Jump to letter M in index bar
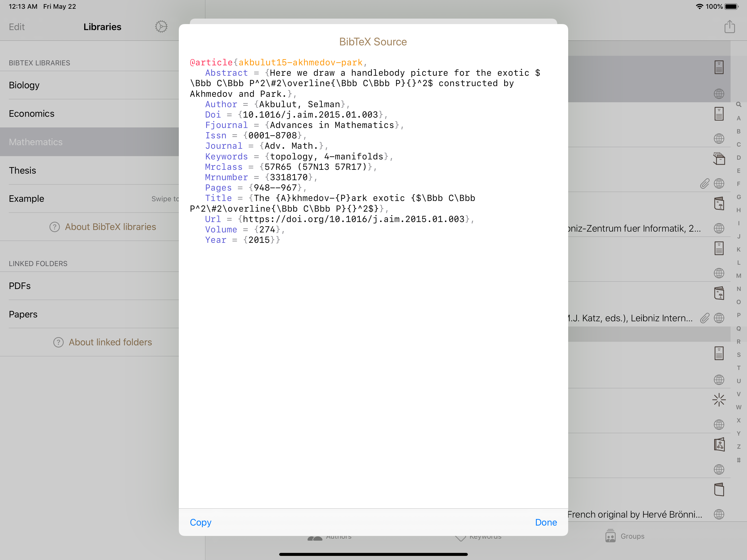Image resolution: width=747 pixels, height=560 pixels. (x=739, y=276)
